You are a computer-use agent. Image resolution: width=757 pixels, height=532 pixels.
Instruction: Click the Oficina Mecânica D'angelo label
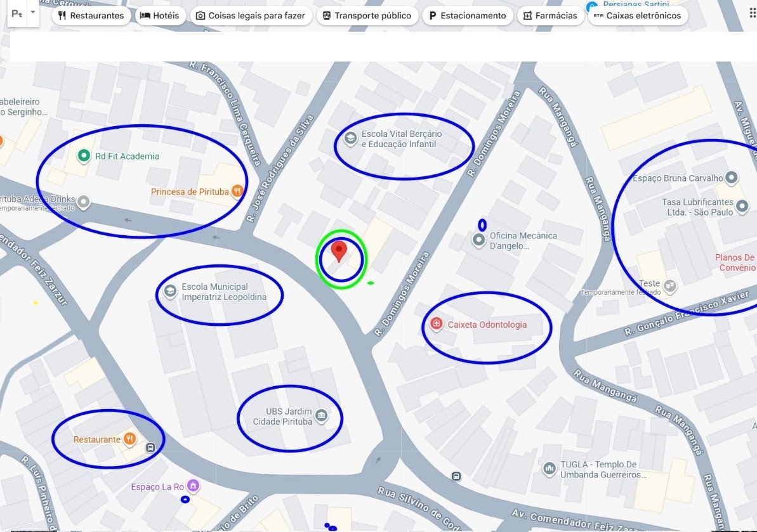tap(523, 241)
